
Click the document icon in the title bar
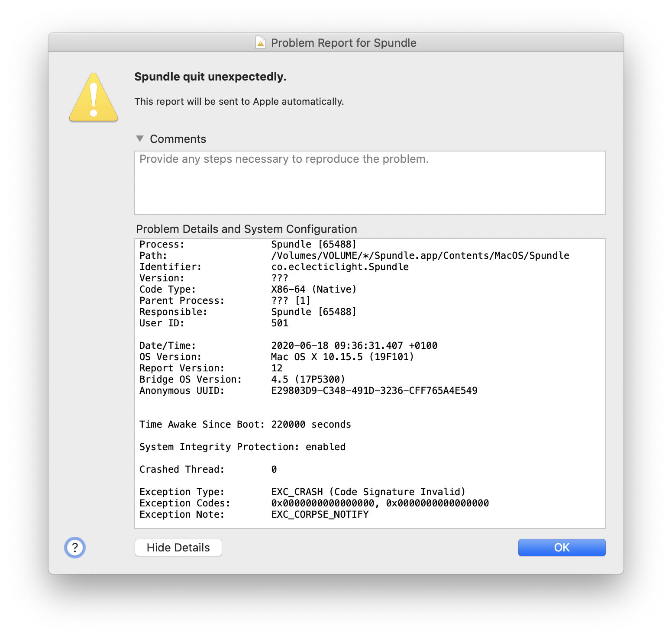point(261,43)
